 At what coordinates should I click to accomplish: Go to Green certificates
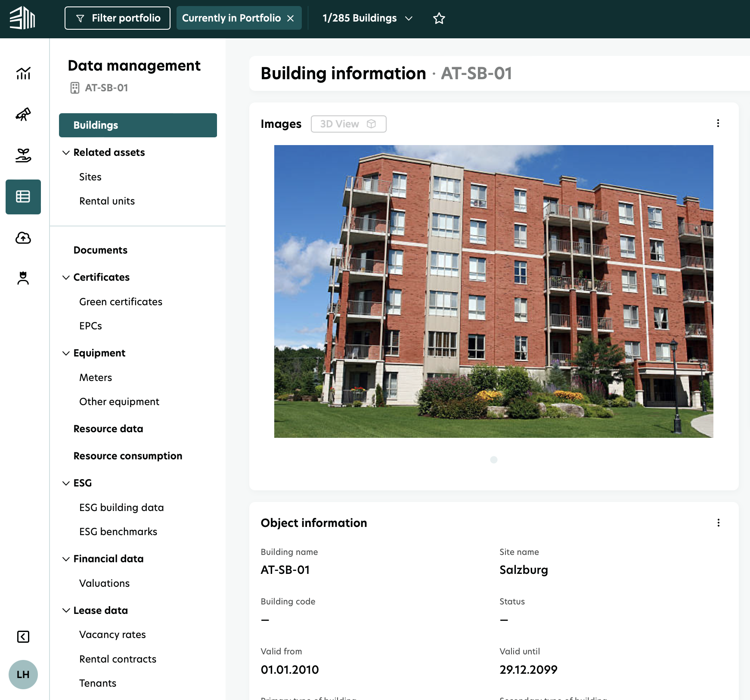point(121,302)
